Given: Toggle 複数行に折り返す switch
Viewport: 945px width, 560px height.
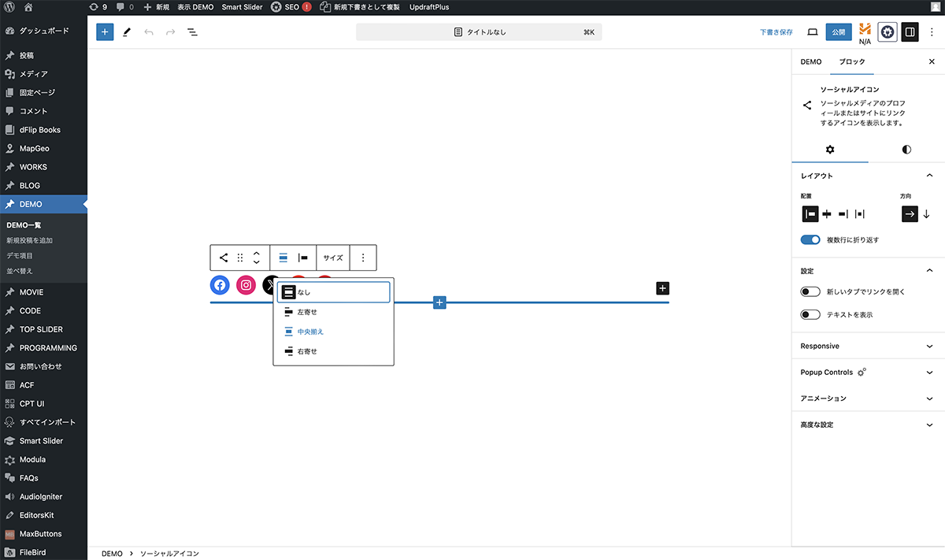Looking at the screenshot, I should tap(810, 239).
